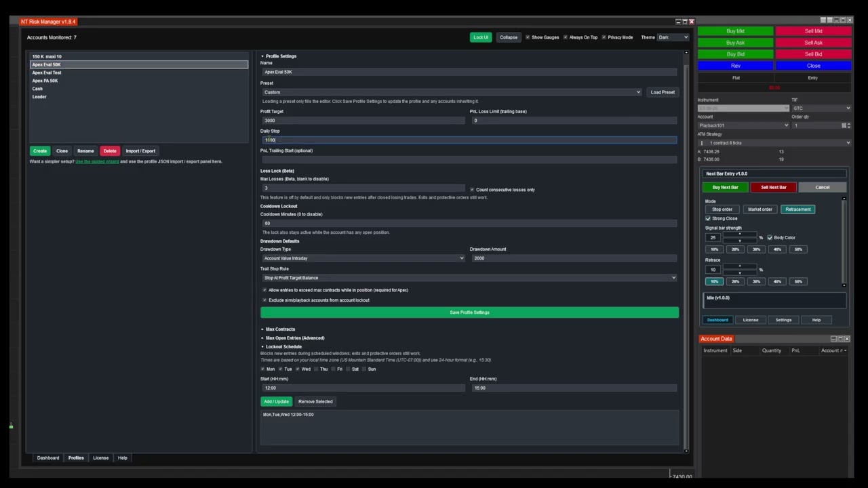Open the bottom-left Dashboard tab of NT Risk Manager
The image size is (868, 488).
click(48, 458)
